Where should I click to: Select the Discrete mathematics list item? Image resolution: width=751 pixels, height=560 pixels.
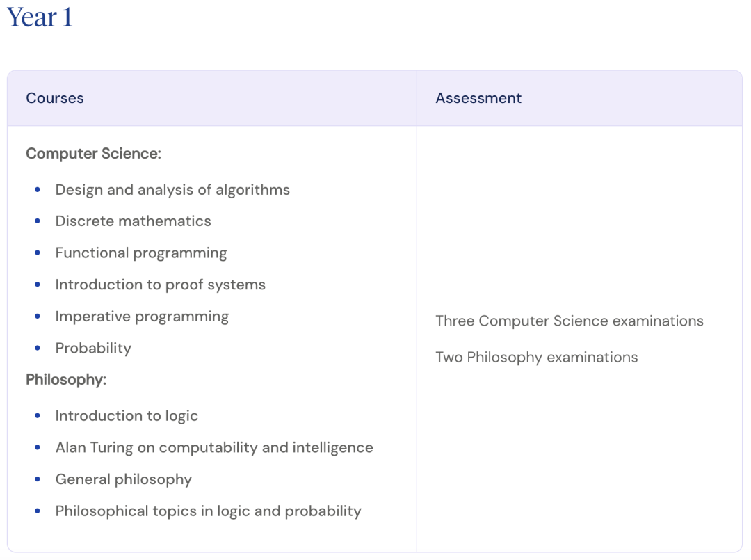pos(133,221)
